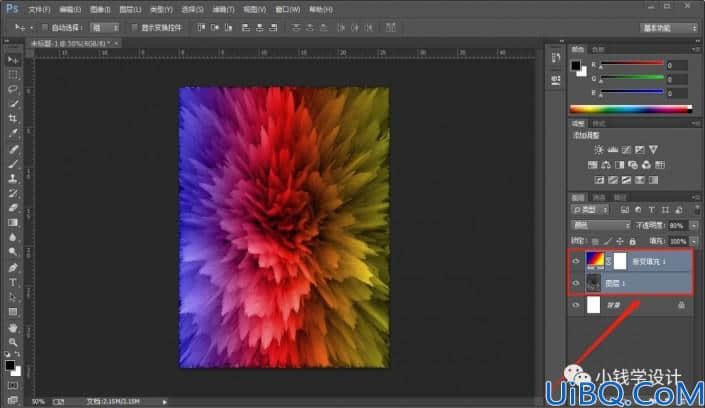Click the text layer filter 'T' icon
The width and height of the screenshot is (705, 408).
point(651,210)
